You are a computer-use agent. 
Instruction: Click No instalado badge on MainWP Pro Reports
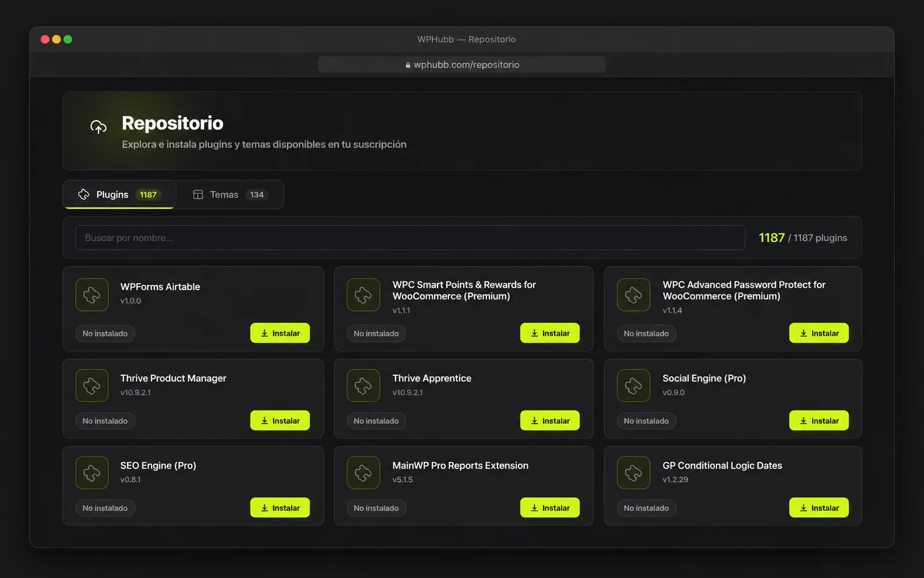click(x=376, y=508)
